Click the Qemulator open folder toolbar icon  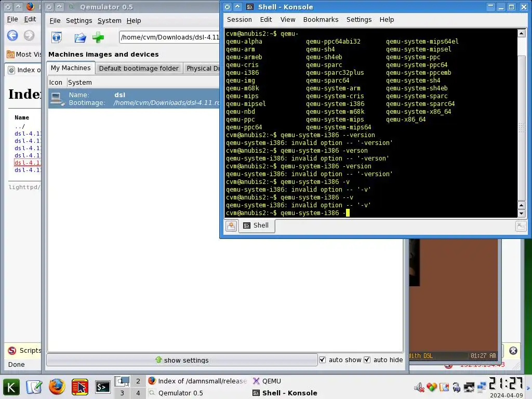(80, 37)
